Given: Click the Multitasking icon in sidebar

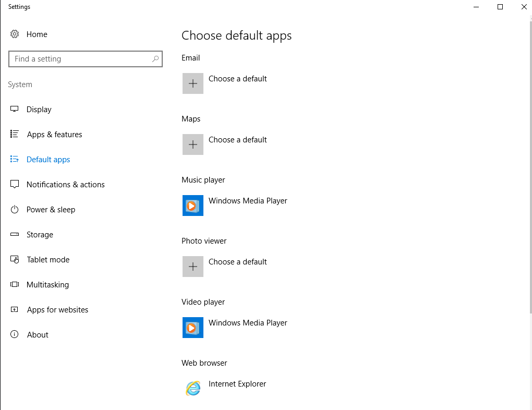Looking at the screenshot, I should [x=15, y=285].
